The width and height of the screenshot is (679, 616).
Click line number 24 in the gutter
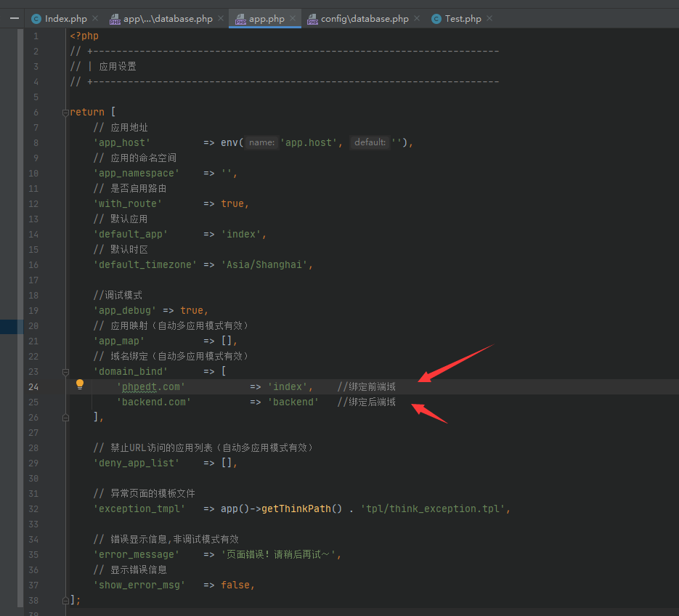point(33,387)
